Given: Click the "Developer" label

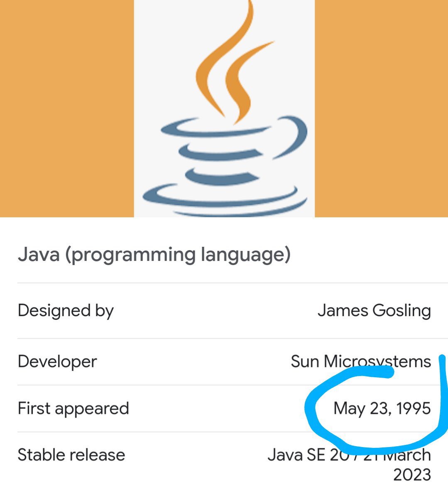Looking at the screenshot, I should point(57,361).
